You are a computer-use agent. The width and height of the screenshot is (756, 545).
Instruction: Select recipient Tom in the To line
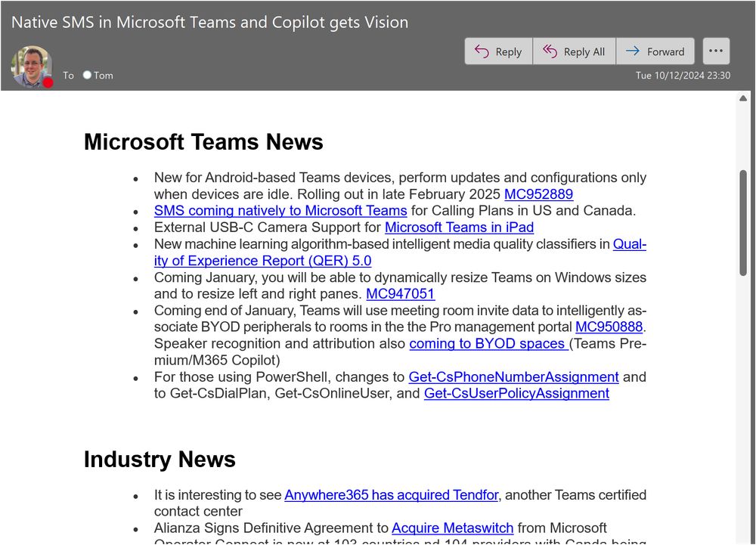click(103, 75)
